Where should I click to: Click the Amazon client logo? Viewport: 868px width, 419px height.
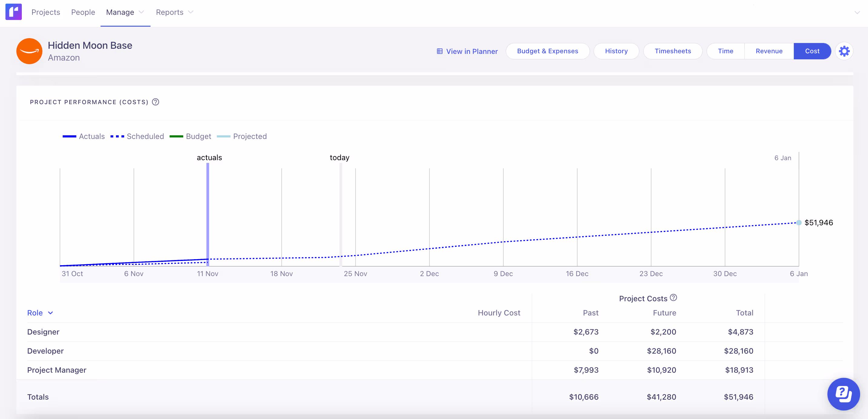pyautogui.click(x=29, y=51)
